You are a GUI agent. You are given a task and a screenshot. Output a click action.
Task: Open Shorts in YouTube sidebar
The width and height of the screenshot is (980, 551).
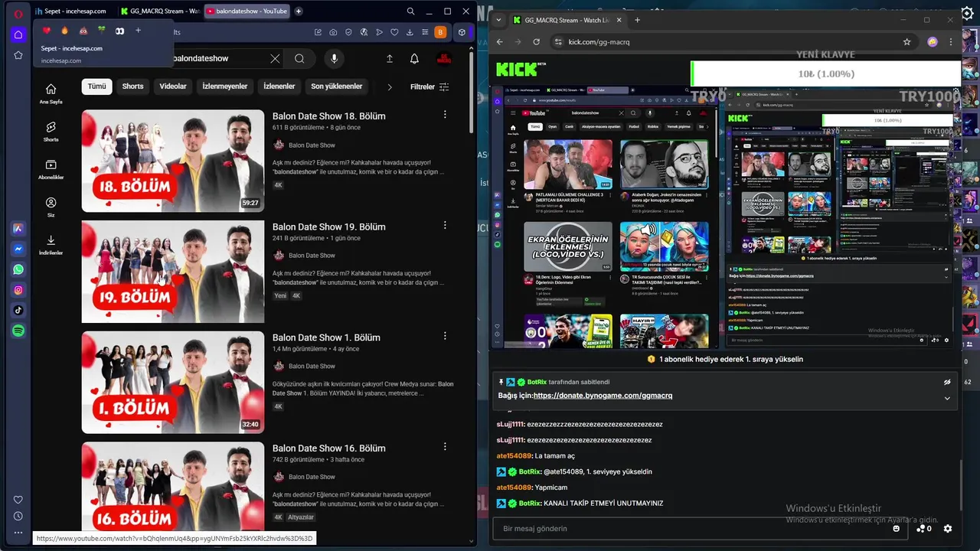pos(51,132)
